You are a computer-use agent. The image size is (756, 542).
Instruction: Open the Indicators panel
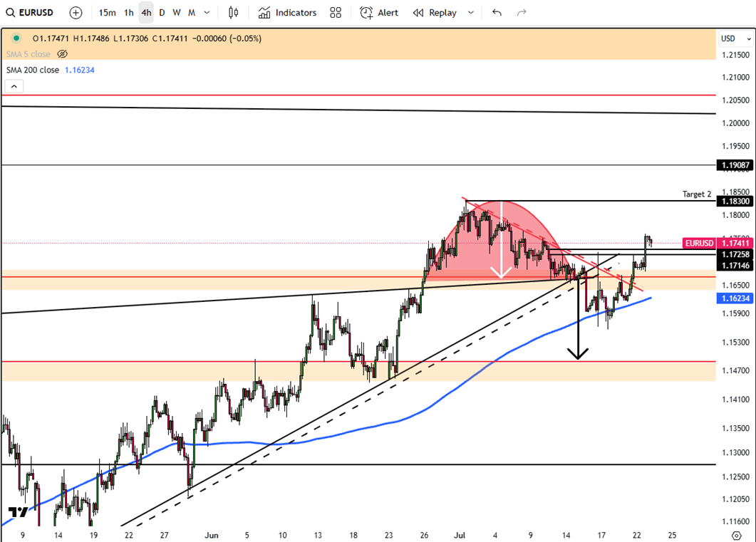pyautogui.click(x=287, y=13)
